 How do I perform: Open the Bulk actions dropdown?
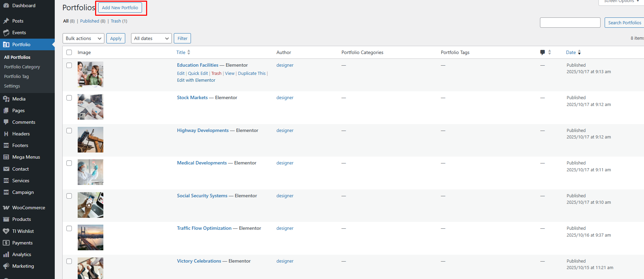click(x=83, y=38)
